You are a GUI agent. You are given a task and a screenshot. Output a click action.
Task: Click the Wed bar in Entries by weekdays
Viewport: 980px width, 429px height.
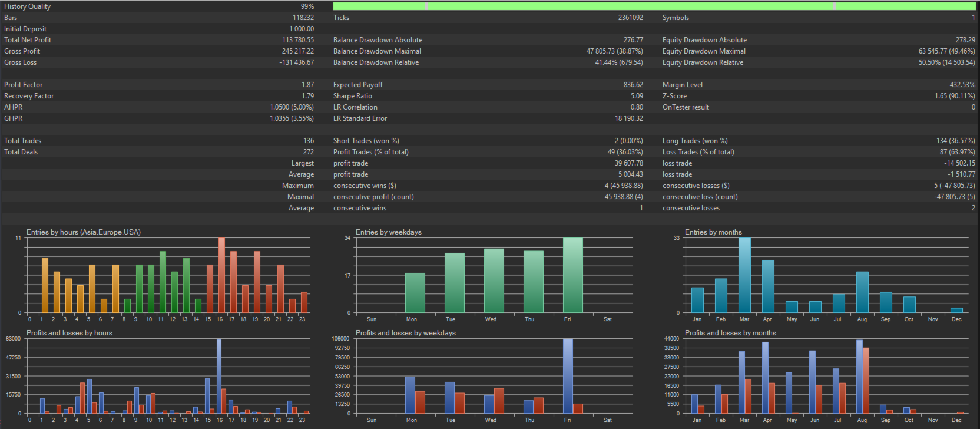pos(494,280)
